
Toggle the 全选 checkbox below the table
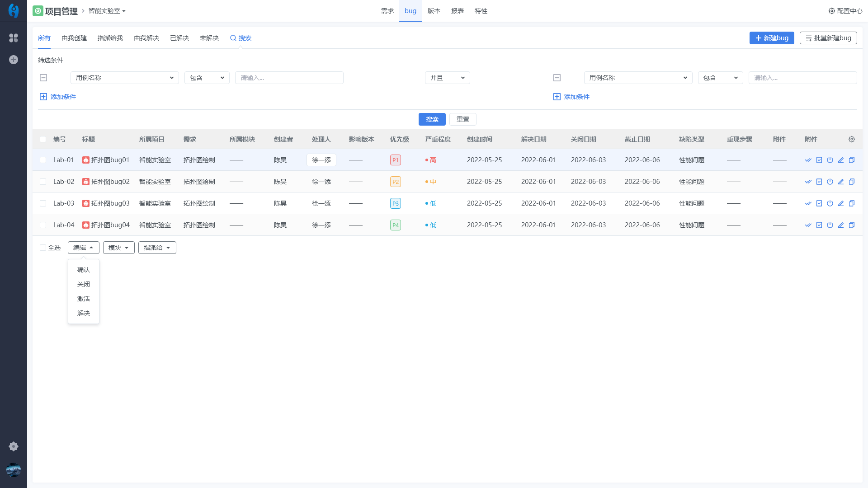[43, 248]
